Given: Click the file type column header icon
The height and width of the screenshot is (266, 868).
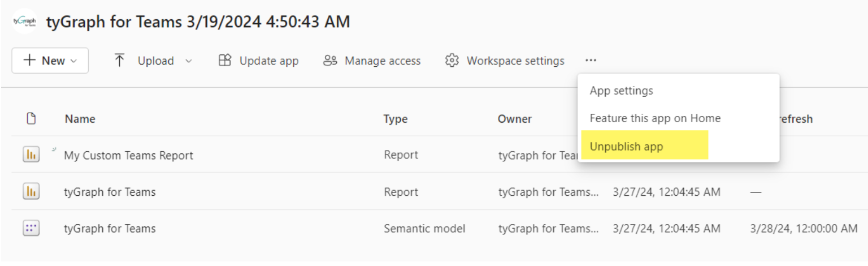Looking at the screenshot, I should (x=32, y=118).
